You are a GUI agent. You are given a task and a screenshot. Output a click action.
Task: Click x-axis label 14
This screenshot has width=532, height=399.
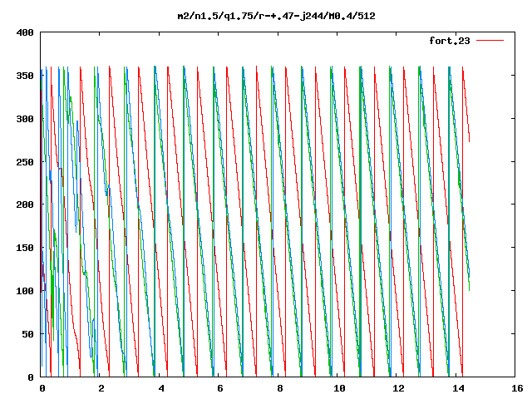point(458,388)
